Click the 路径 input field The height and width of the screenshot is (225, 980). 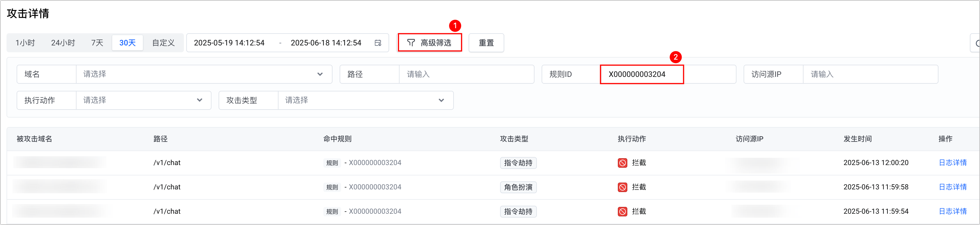[x=466, y=74]
